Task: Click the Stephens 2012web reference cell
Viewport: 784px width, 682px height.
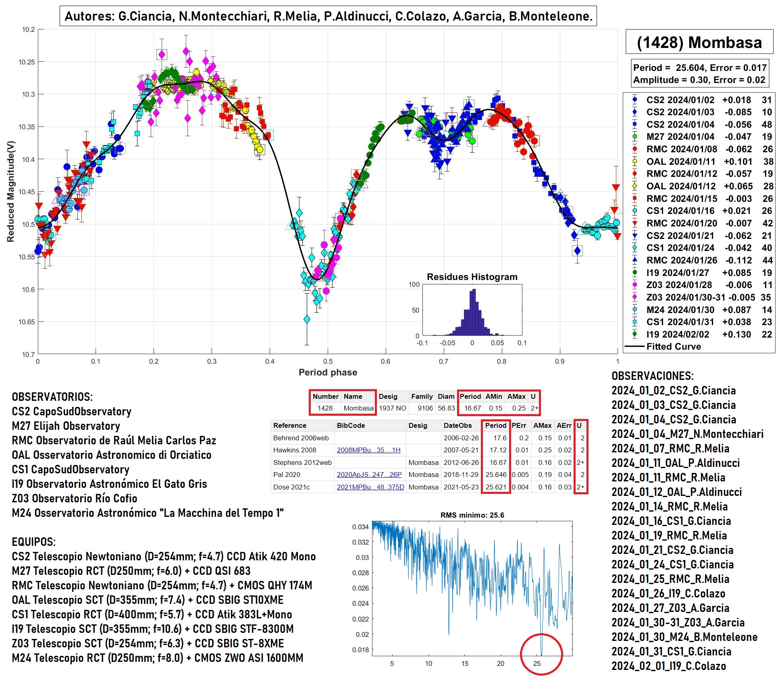Action: click(303, 462)
